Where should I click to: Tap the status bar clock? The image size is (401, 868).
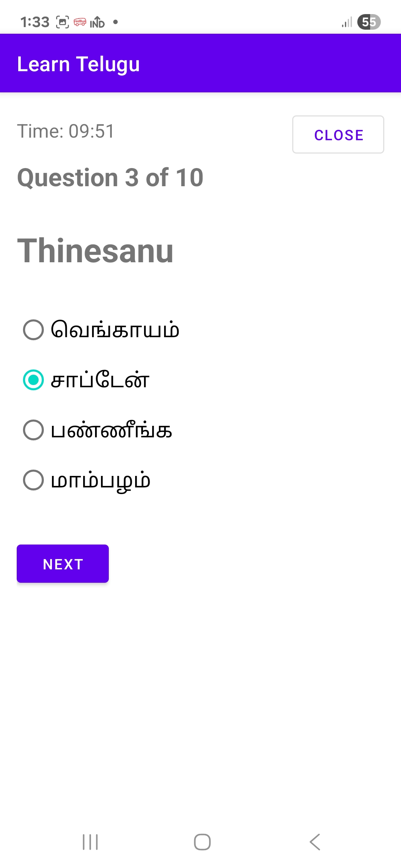click(35, 22)
